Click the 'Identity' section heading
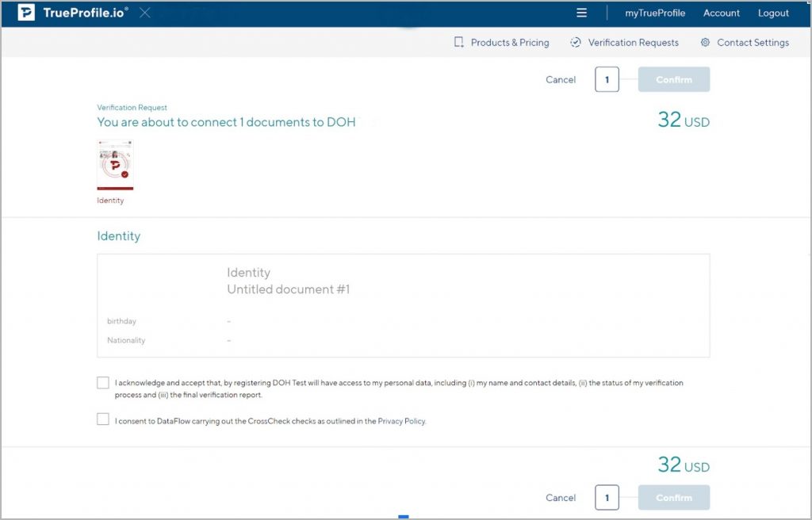This screenshot has height=520, width=812. click(x=119, y=236)
